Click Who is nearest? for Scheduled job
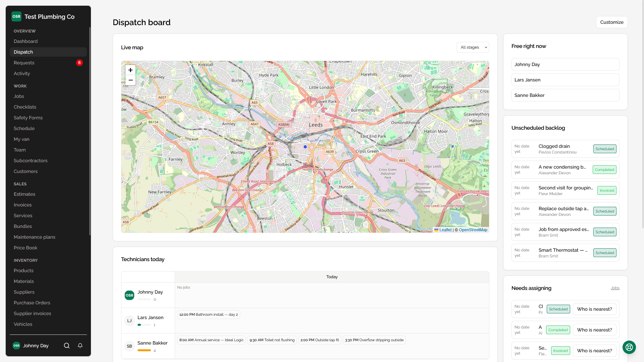Viewport: 644px width, 362px height. [x=594, y=309]
